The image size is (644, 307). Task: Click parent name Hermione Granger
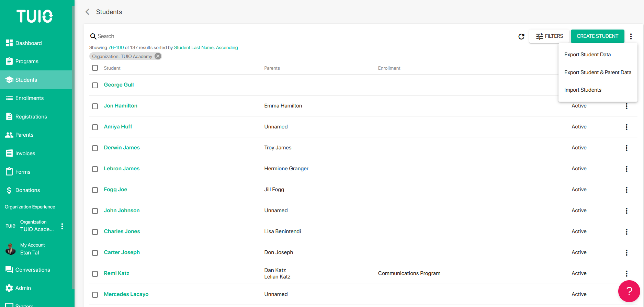[x=286, y=169]
